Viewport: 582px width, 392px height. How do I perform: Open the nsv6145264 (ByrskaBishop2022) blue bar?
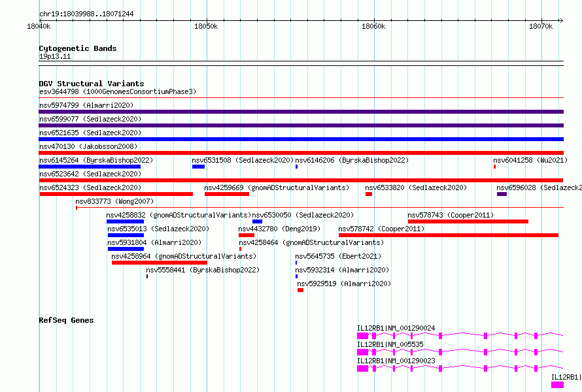click(90, 167)
